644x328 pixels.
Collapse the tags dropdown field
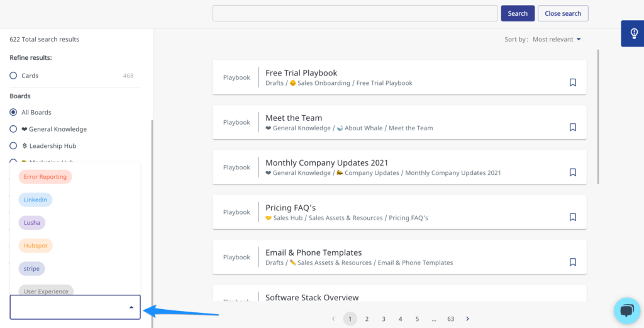point(131,307)
